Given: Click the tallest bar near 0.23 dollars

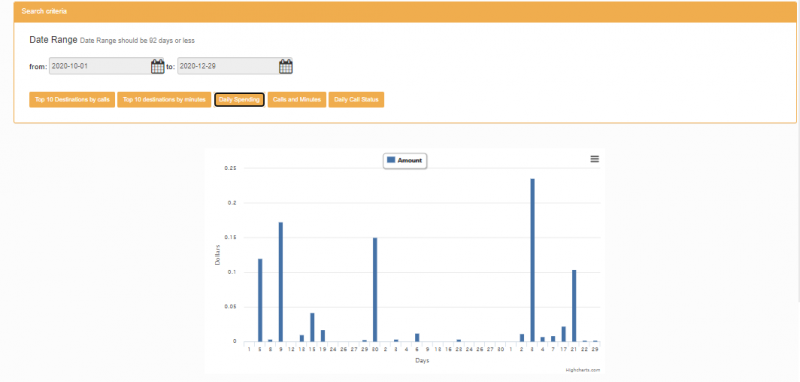Looking at the screenshot, I should (x=532, y=260).
